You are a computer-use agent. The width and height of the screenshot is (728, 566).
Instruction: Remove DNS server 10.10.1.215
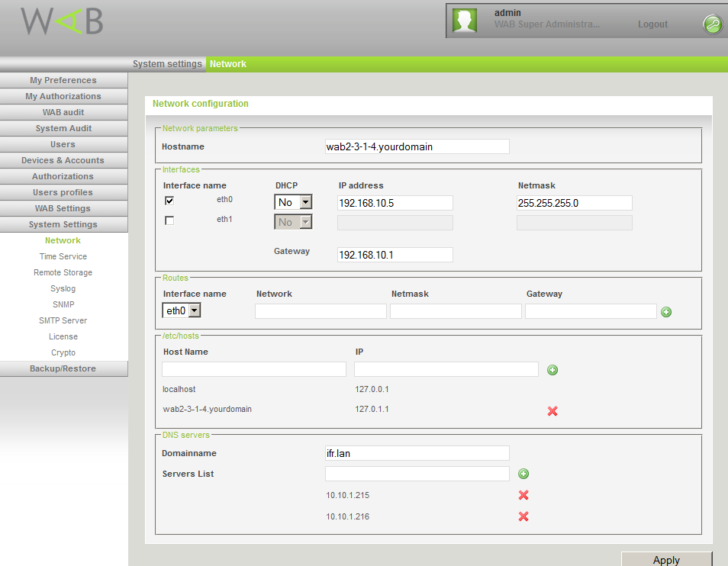click(x=523, y=495)
